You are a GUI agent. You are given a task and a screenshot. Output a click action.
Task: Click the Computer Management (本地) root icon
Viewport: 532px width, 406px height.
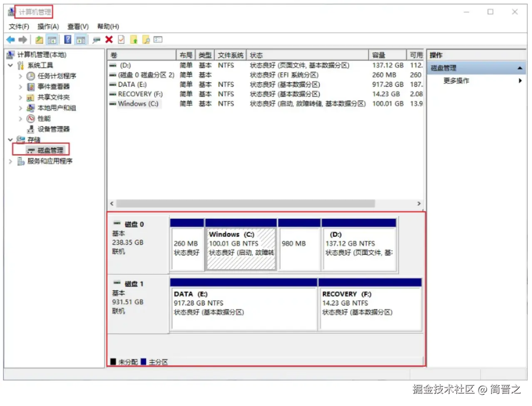[x=11, y=55]
